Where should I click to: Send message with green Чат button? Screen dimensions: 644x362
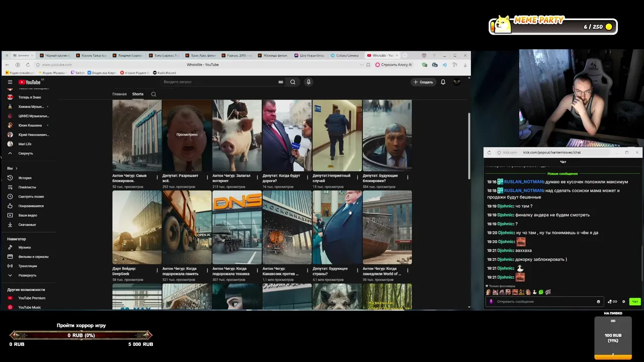click(635, 302)
